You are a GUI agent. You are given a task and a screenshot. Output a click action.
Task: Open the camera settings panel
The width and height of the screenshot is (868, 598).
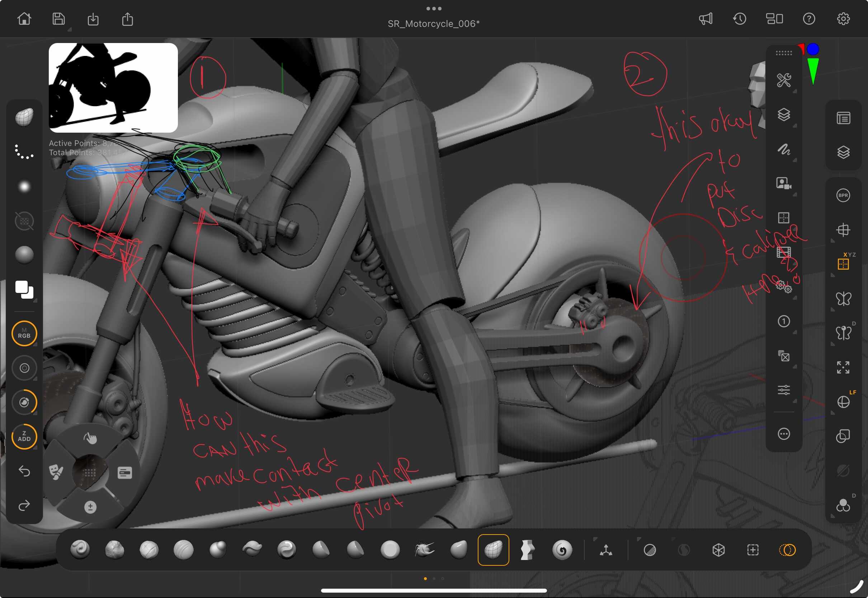(x=783, y=182)
